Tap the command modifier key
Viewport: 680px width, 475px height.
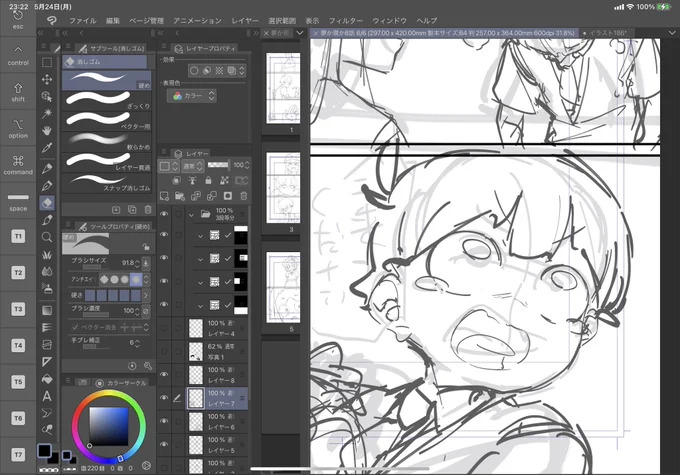[18, 164]
